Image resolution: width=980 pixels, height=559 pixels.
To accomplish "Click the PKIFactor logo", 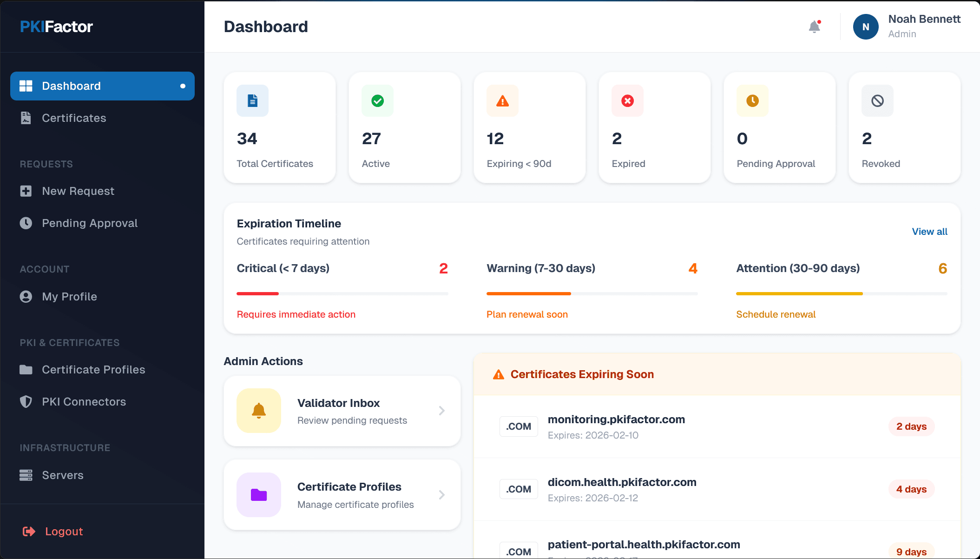I will pos(56,27).
